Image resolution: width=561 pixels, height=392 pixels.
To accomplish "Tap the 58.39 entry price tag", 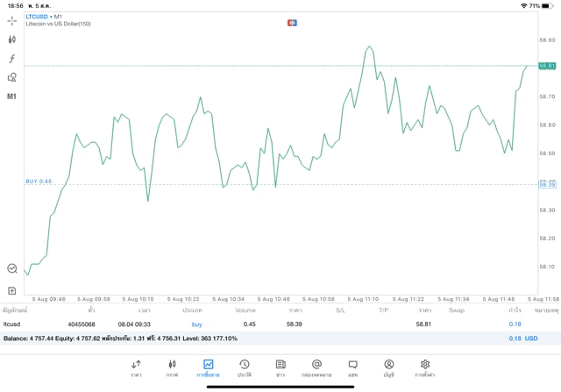I will [x=547, y=185].
